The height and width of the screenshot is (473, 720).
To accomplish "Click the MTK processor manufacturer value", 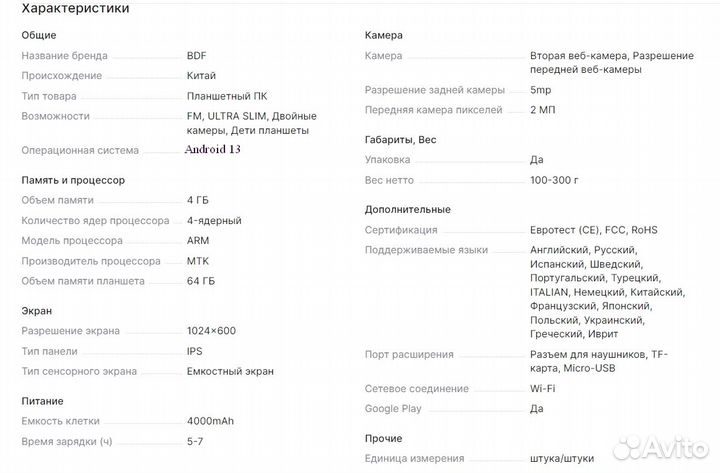I will 198,261.
